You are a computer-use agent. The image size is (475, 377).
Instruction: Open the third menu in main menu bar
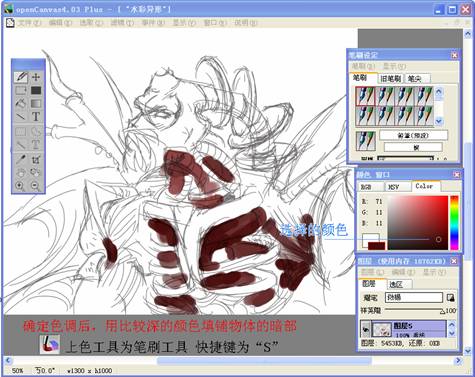91,23
